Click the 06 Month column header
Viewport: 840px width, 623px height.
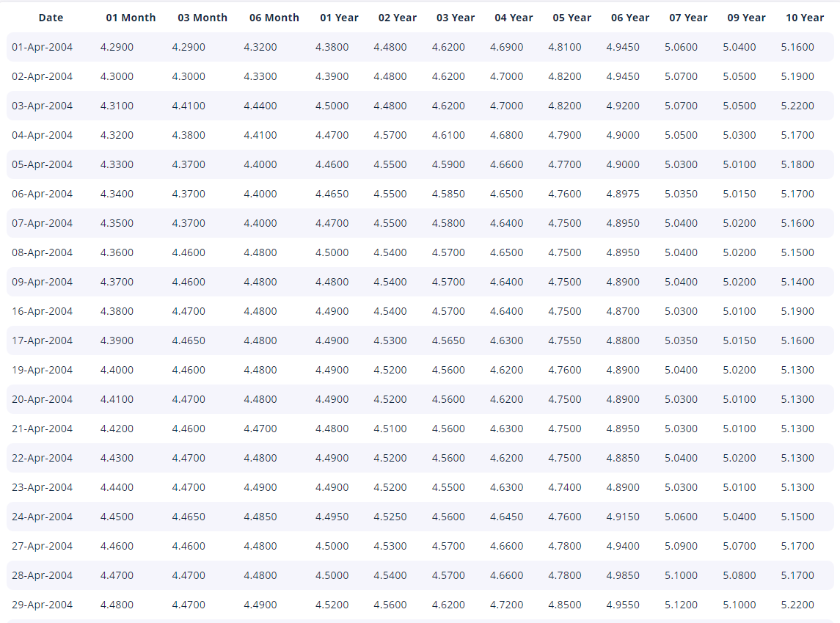click(x=274, y=18)
